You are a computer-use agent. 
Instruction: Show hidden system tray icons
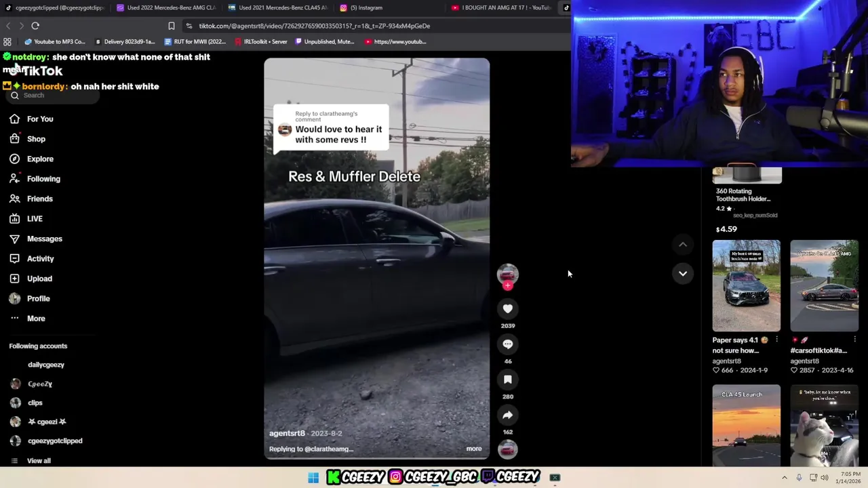785,478
